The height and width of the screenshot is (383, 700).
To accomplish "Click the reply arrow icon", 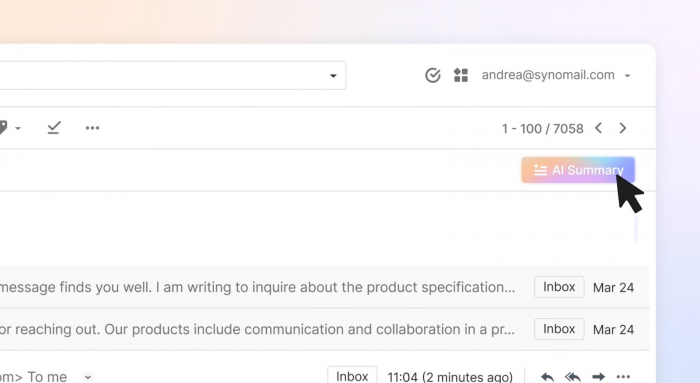I will click(x=547, y=377).
